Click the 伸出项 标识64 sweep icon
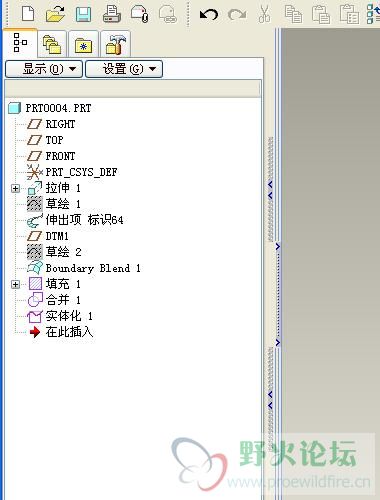Viewport: 380px width, 500px height. [x=35, y=220]
